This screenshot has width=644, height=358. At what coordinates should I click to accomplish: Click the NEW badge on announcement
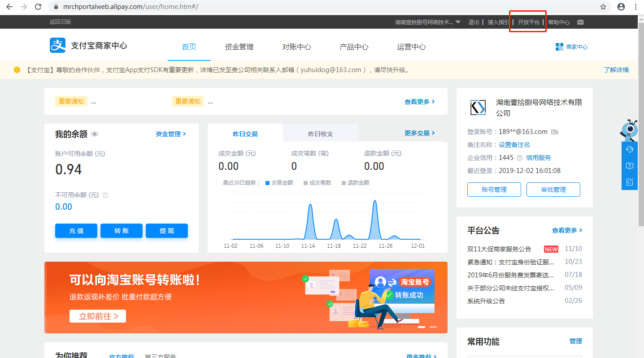coord(551,249)
